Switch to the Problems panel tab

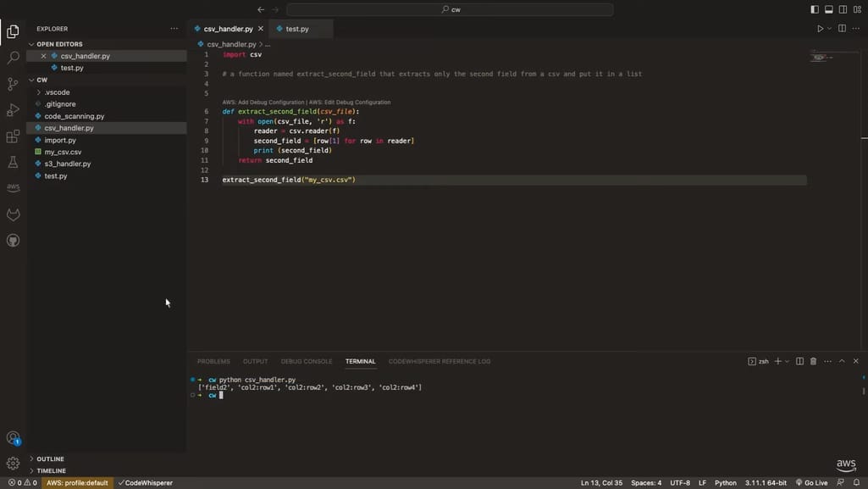pos(213,362)
